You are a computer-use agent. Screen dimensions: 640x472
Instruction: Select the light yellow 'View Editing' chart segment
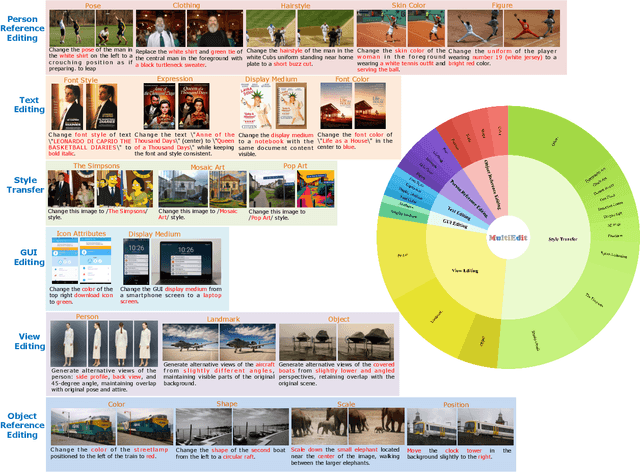[x=465, y=270]
